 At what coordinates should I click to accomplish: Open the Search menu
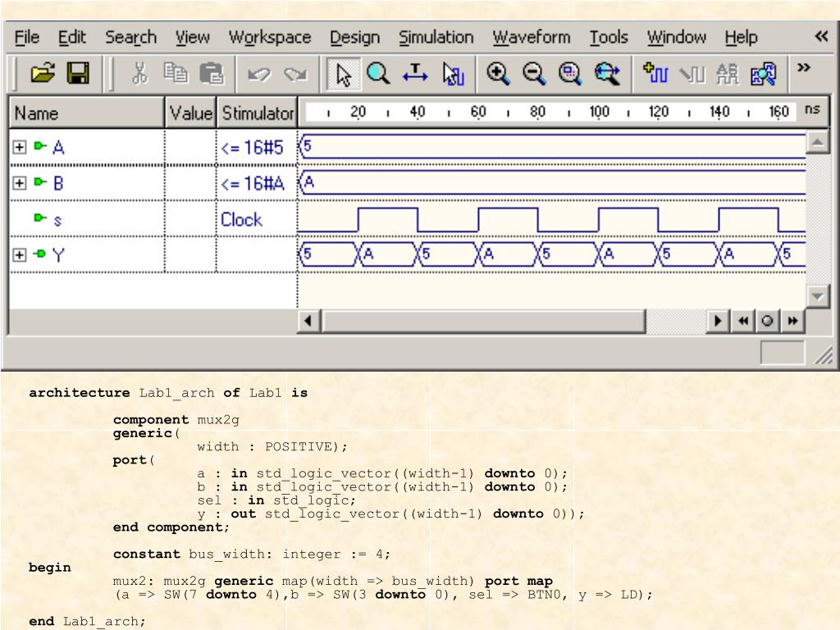click(130, 37)
